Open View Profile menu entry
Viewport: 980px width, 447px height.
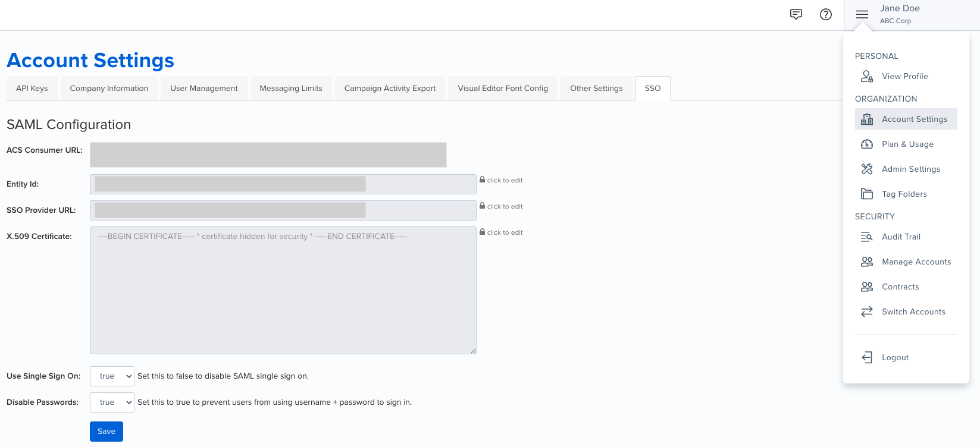(906, 76)
